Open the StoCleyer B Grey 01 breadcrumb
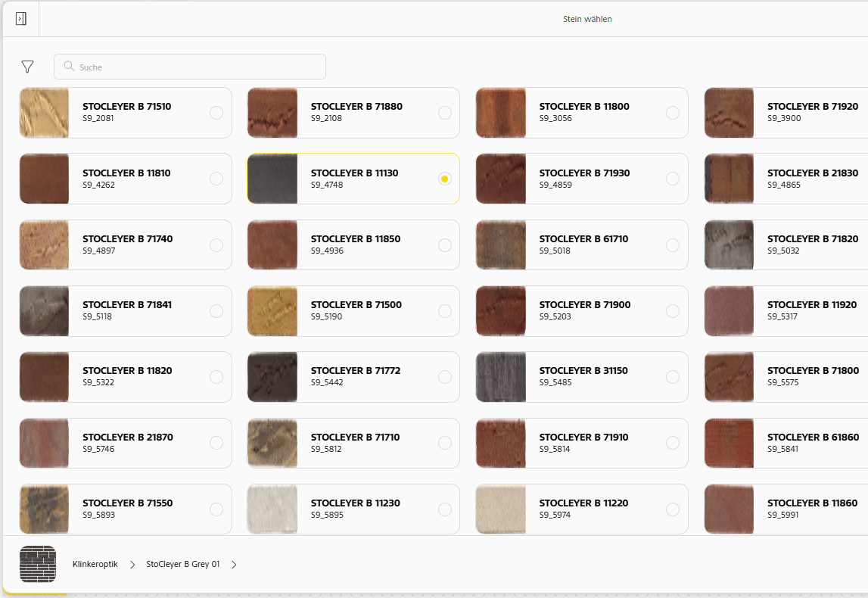 182,564
